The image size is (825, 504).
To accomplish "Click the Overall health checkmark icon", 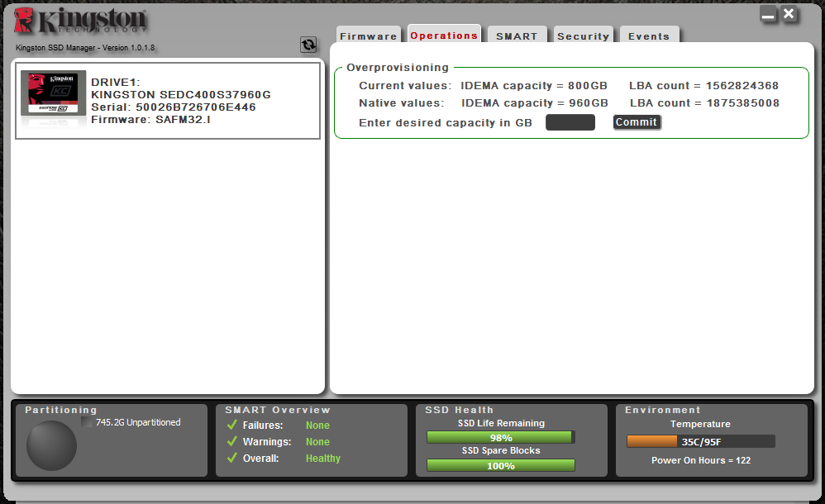I will (x=232, y=459).
